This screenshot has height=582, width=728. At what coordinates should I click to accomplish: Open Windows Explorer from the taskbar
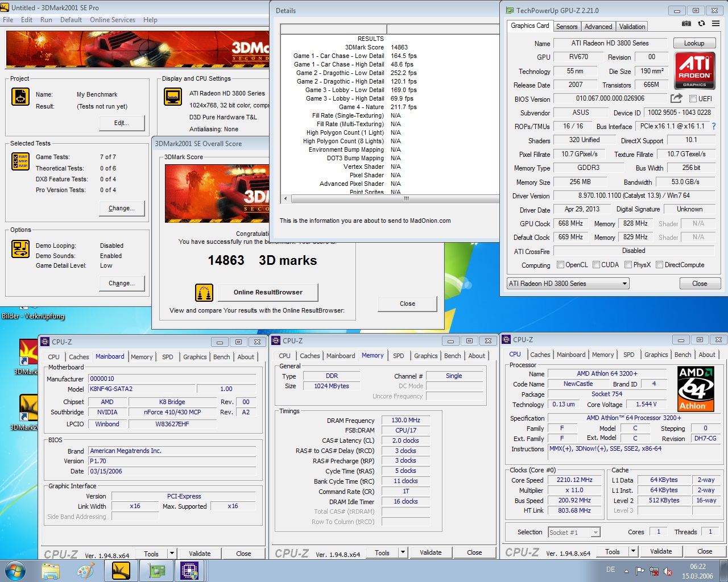(x=51, y=571)
